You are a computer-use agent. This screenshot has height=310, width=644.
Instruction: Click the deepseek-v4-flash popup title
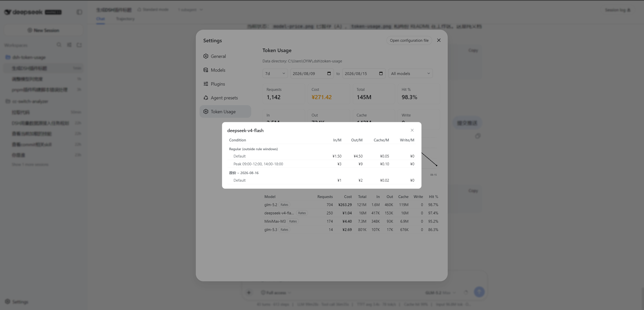pyautogui.click(x=245, y=131)
